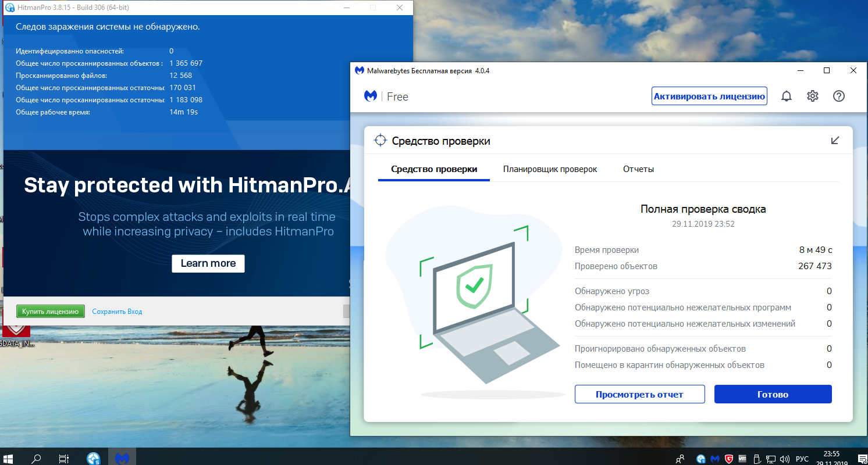Click Learn more in the HitmanPro banner

pyautogui.click(x=208, y=263)
